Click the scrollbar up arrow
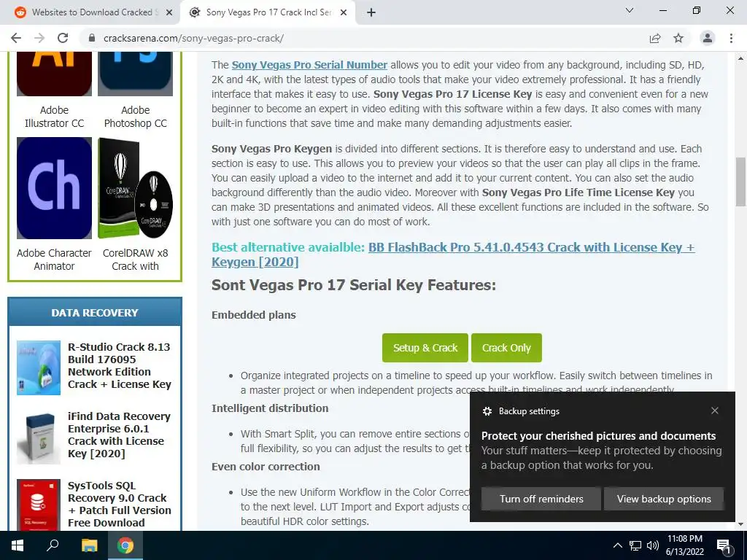The width and height of the screenshot is (747, 560). 740,58
